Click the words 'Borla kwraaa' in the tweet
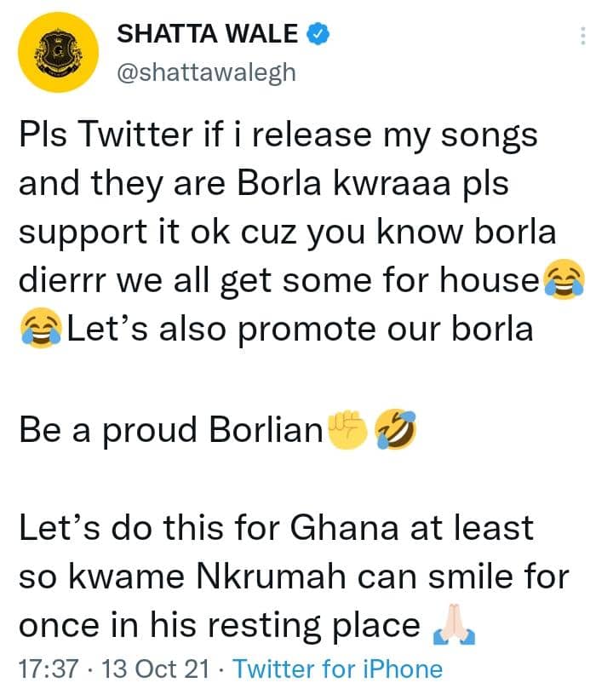 (x=343, y=183)
